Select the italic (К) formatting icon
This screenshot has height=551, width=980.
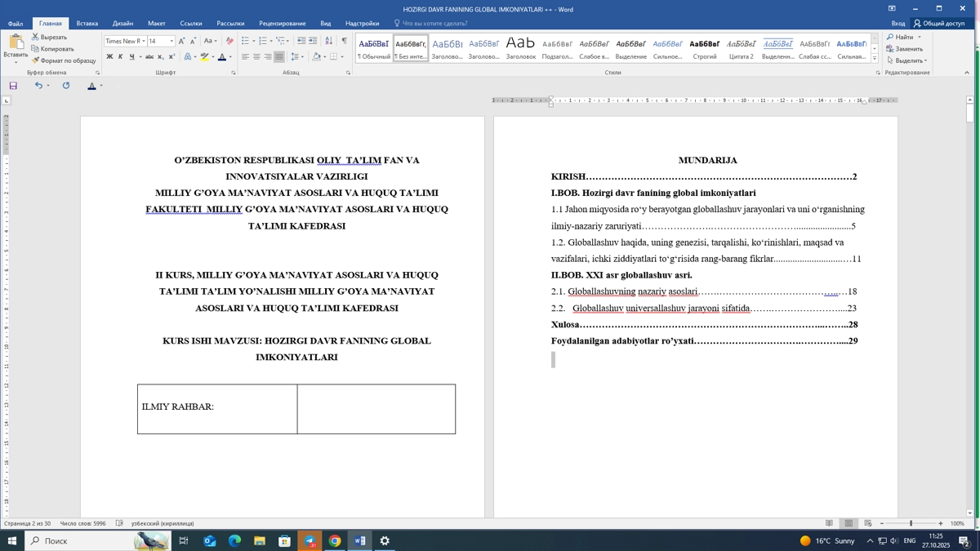pyautogui.click(x=121, y=56)
